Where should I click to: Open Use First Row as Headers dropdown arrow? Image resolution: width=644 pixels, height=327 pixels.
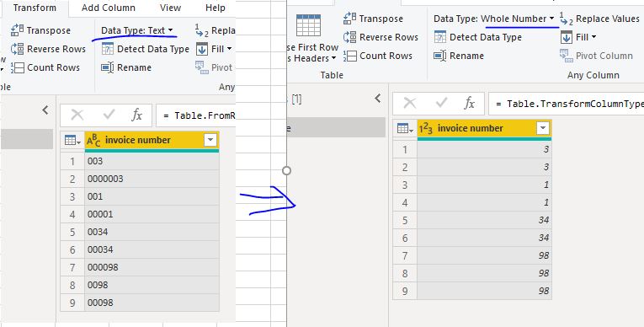[x=333, y=58]
